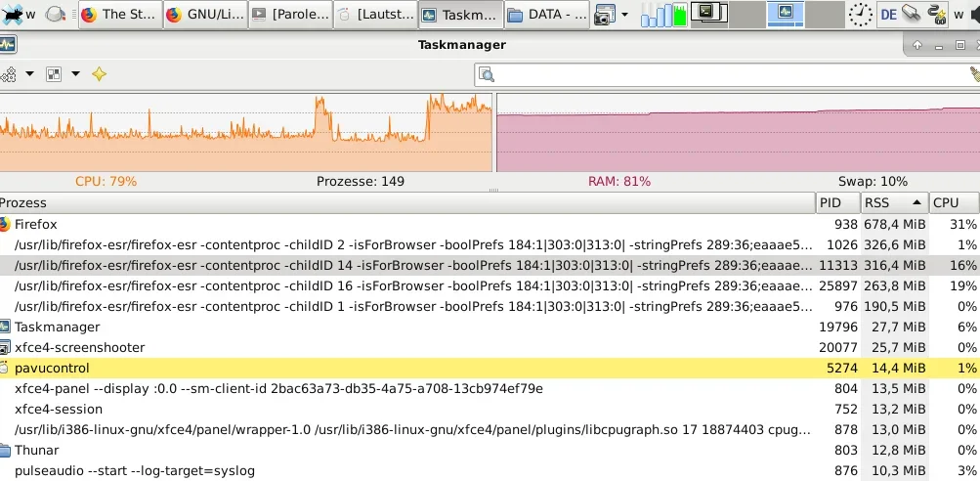Select the Taskmanager taskbar button

click(461, 15)
